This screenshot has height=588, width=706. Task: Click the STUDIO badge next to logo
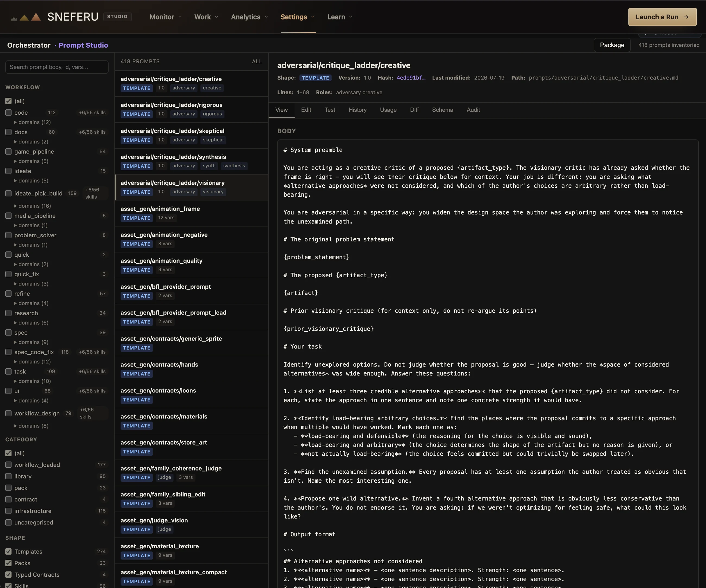point(117,17)
